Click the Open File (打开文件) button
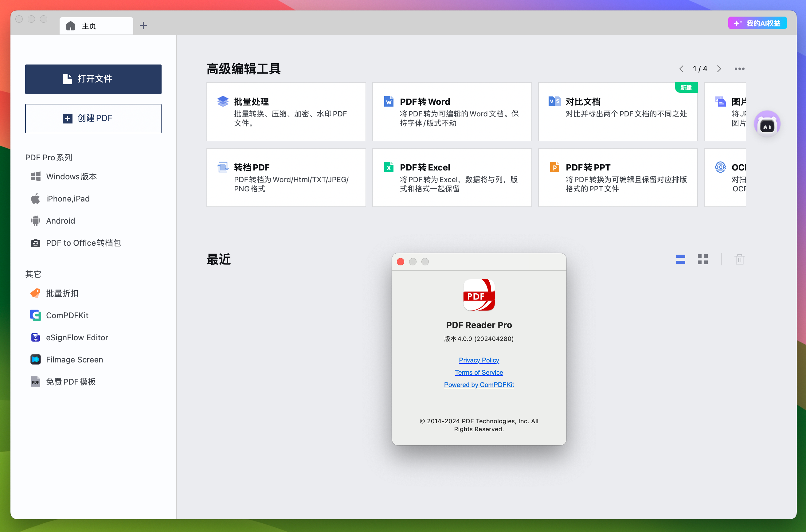The height and width of the screenshot is (532, 806). 93,79
